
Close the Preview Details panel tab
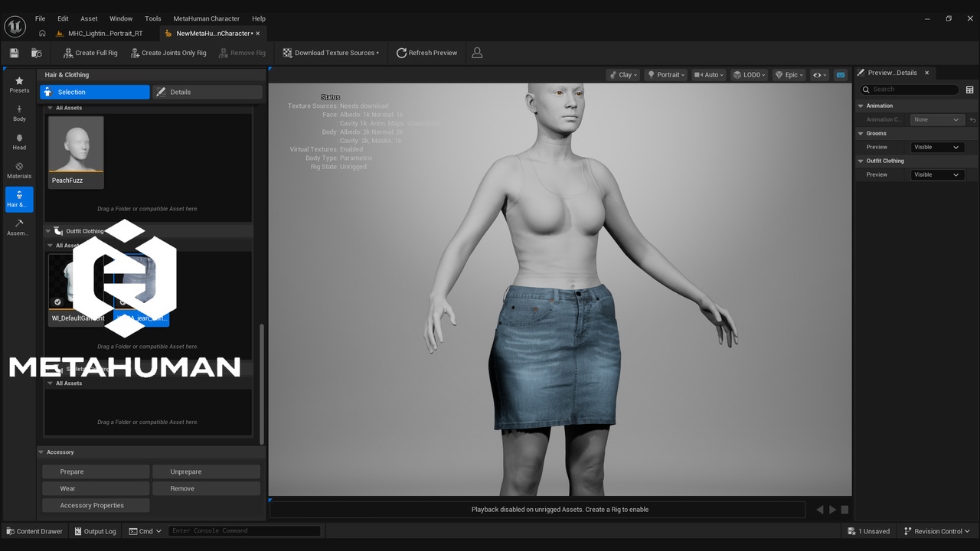(926, 73)
